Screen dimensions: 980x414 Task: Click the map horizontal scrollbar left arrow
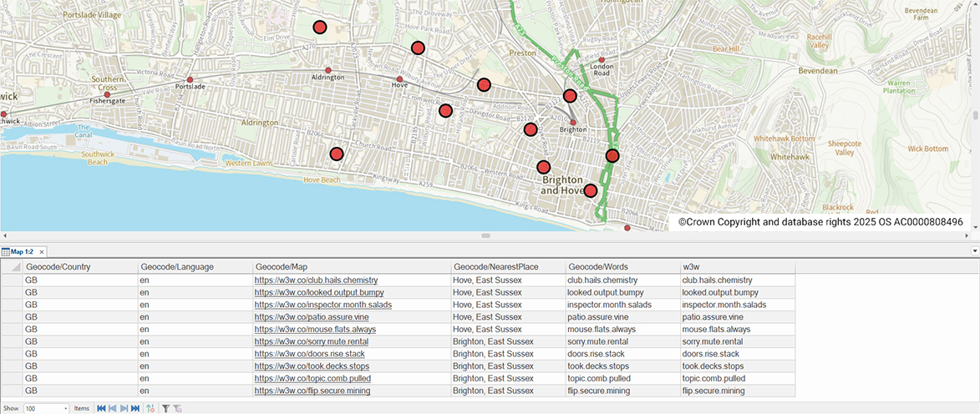pos(4,236)
